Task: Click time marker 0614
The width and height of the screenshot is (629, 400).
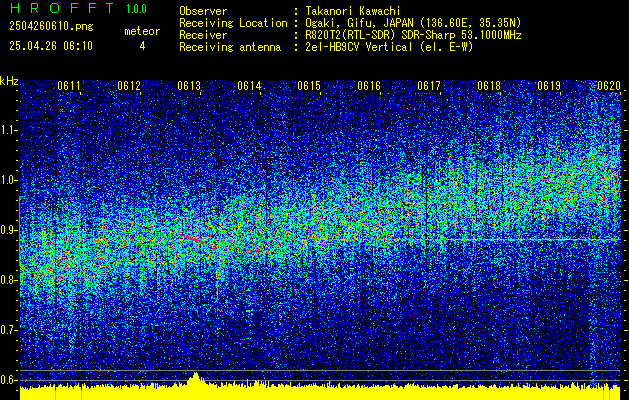Action: (x=249, y=86)
